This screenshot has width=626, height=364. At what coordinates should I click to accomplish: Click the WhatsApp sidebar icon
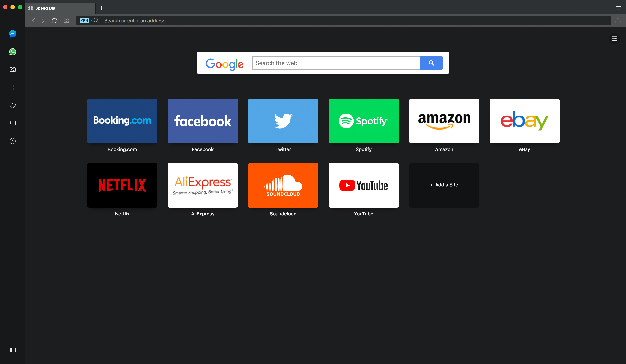pyautogui.click(x=13, y=52)
